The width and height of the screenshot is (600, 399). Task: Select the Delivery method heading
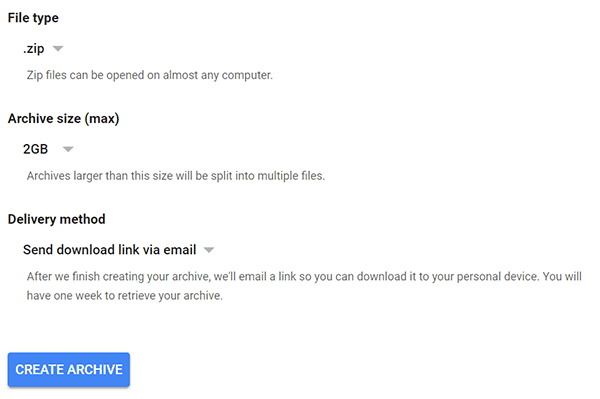point(57,219)
